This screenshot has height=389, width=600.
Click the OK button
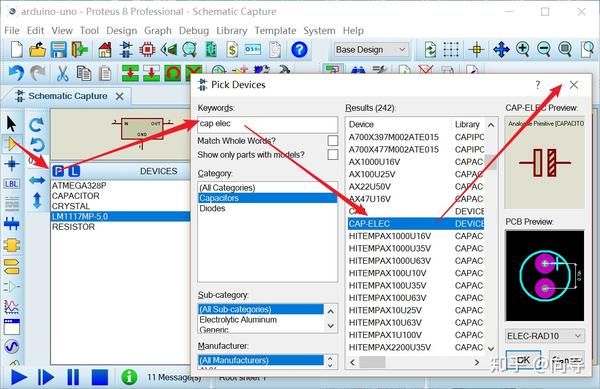click(x=523, y=360)
